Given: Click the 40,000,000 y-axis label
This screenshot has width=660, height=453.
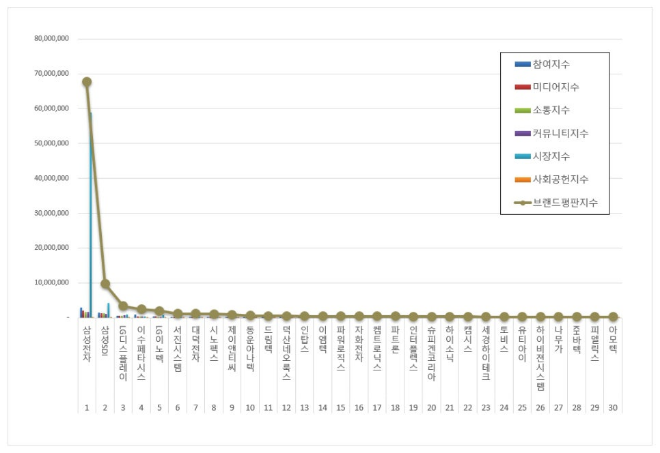Looking at the screenshot, I should [51, 178].
